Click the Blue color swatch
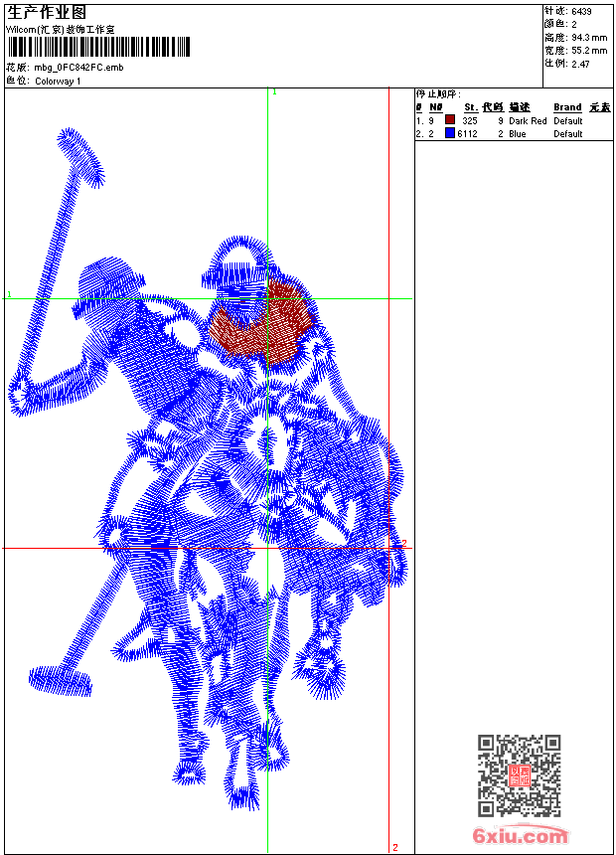The width and height of the screenshot is (616, 855). tap(450, 132)
